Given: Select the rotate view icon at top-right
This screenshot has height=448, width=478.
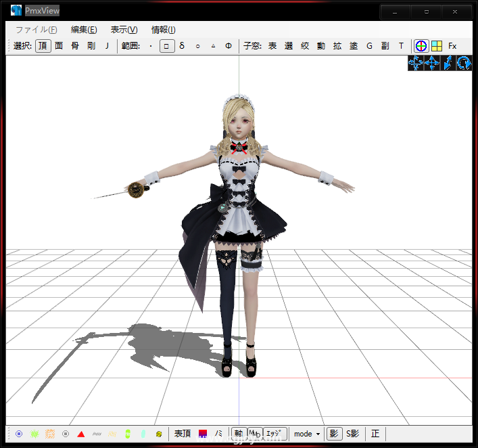Looking at the screenshot, I should point(464,63).
